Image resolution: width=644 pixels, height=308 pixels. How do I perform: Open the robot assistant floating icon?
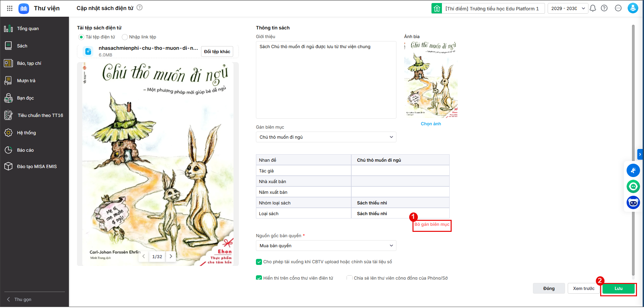[633, 202]
